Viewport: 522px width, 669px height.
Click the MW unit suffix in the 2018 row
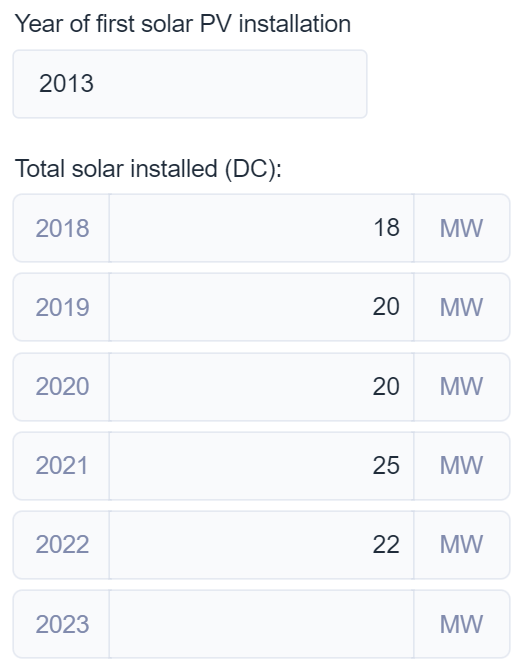[461, 228]
